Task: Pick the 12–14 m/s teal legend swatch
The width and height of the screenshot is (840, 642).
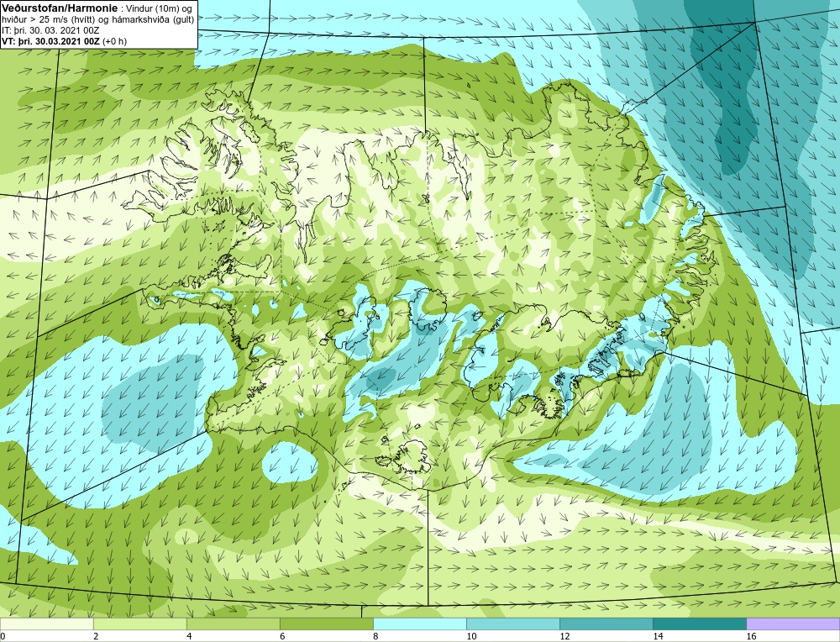Action: [606, 624]
